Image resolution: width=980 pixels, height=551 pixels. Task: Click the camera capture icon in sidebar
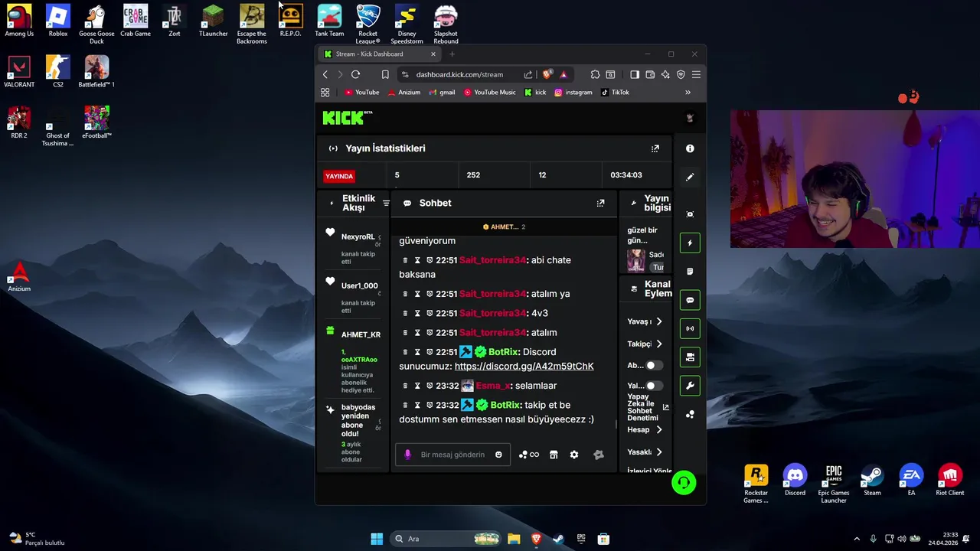point(690,214)
